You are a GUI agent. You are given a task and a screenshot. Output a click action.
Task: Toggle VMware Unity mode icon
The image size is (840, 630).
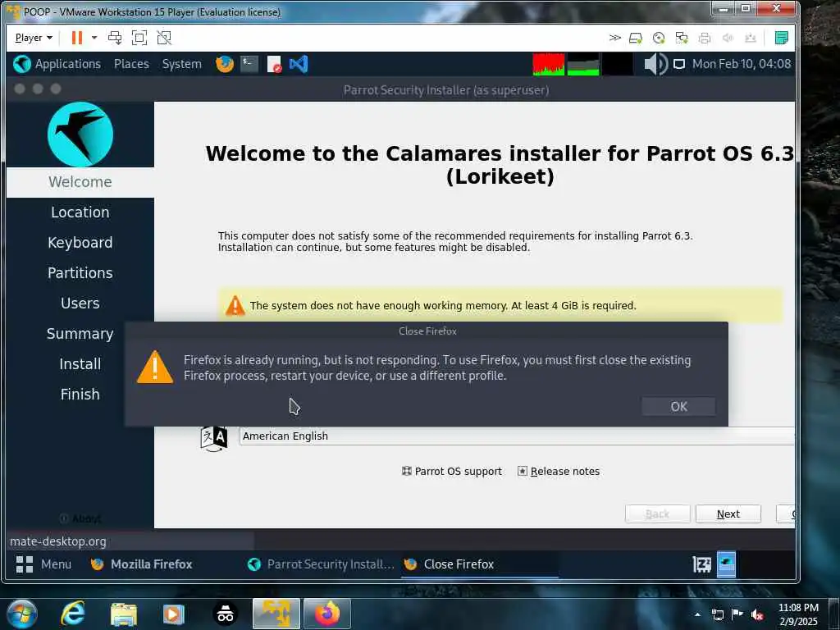(164, 38)
